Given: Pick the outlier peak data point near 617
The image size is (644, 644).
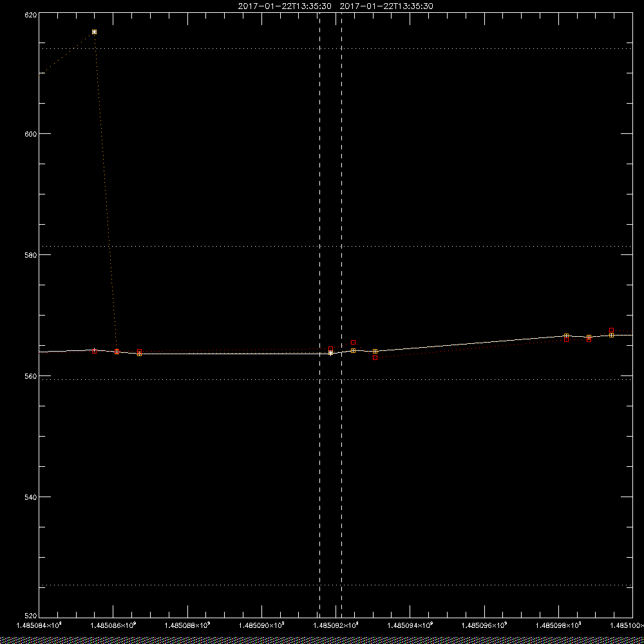Looking at the screenshot, I should coord(95,32).
